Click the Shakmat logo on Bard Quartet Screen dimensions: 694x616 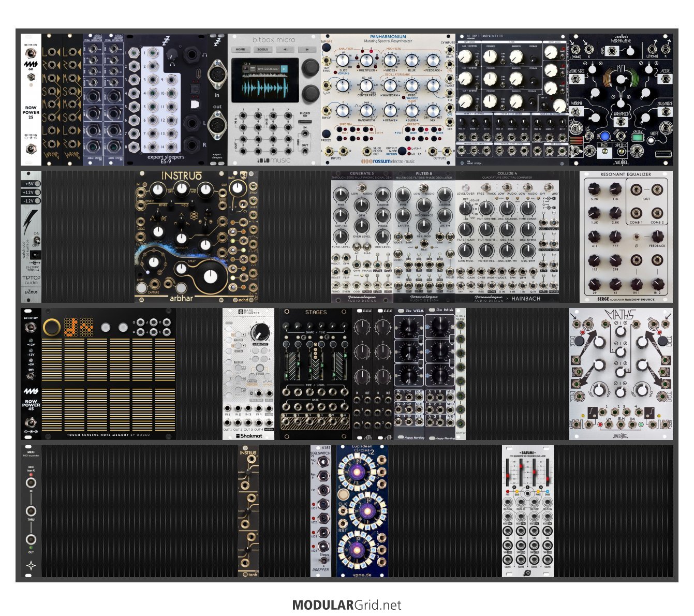(x=249, y=435)
